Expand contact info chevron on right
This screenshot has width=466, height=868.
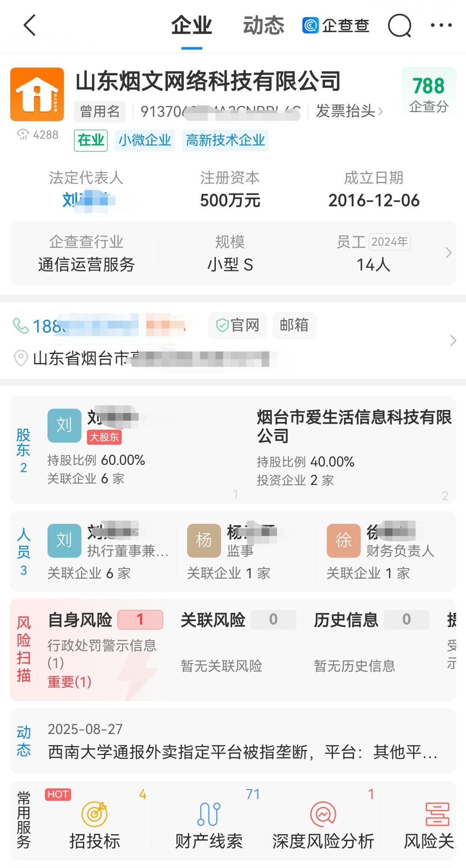coord(453,341)
